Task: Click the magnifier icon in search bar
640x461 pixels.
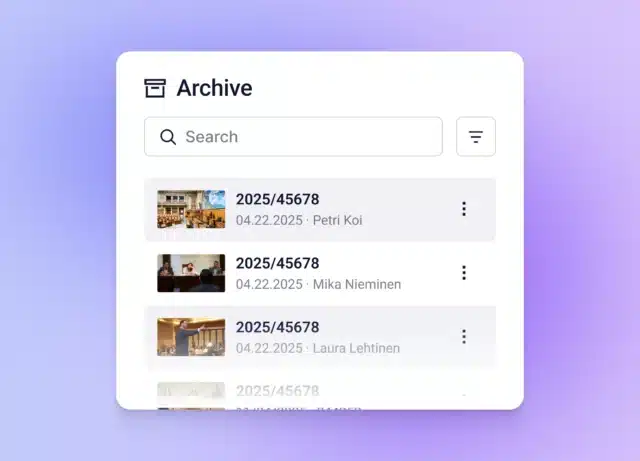Action: (168, 137)
